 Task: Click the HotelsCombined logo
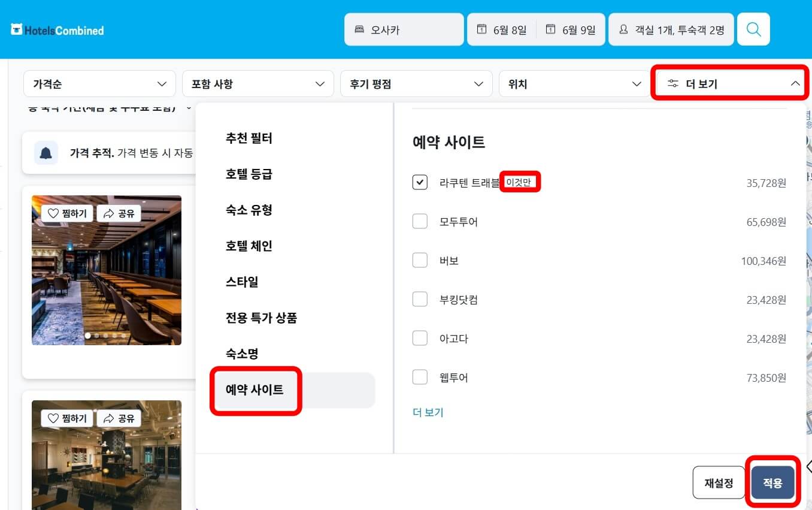click(x=57, y=30)
